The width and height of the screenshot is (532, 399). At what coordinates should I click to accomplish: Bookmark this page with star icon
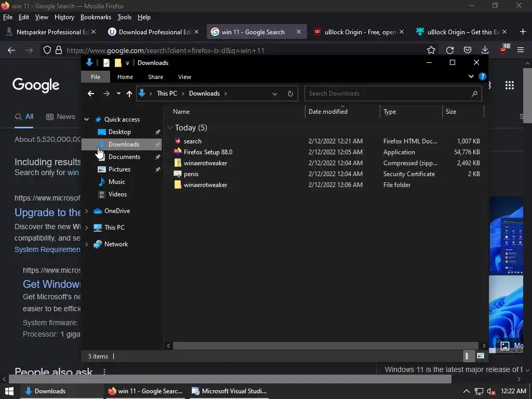pos(431,50)
